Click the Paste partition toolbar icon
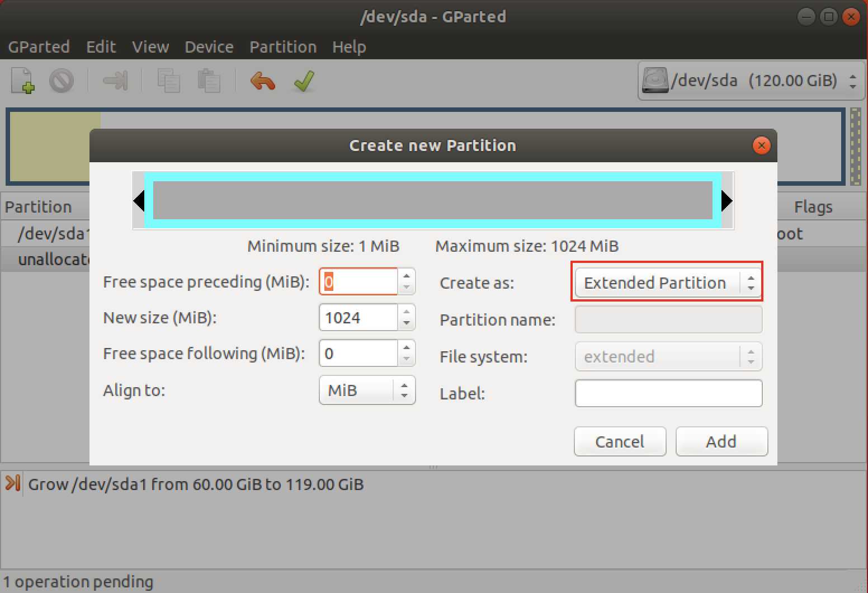This screenshot has height=593, width=868. click(x=209, y=81)
